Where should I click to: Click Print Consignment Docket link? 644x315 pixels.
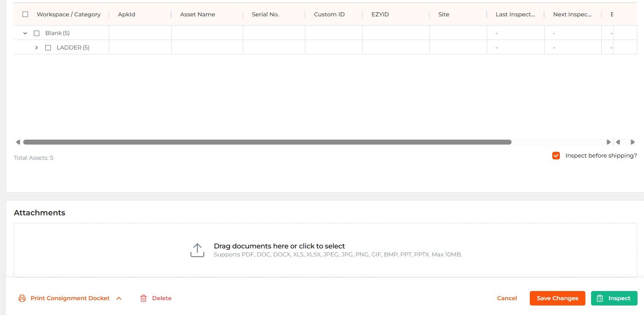coord(70,298)
